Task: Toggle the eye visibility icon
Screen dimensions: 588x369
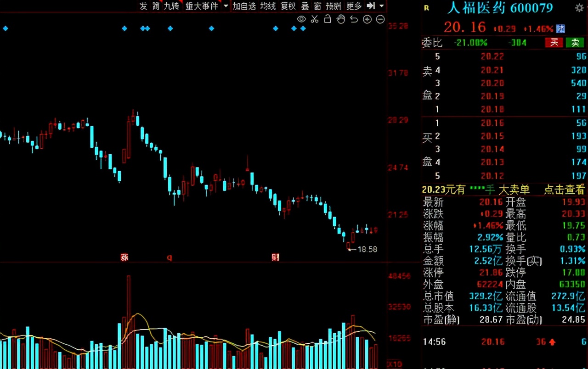Action: [301, 19]
